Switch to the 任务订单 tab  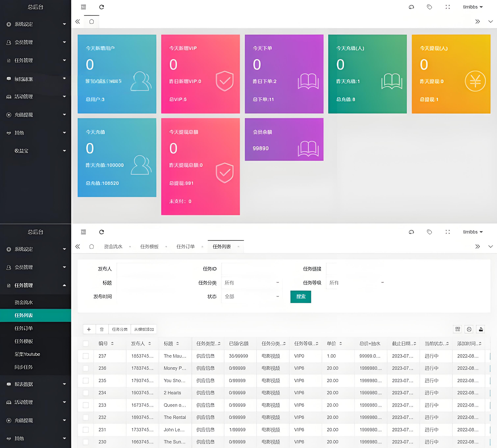185,247
